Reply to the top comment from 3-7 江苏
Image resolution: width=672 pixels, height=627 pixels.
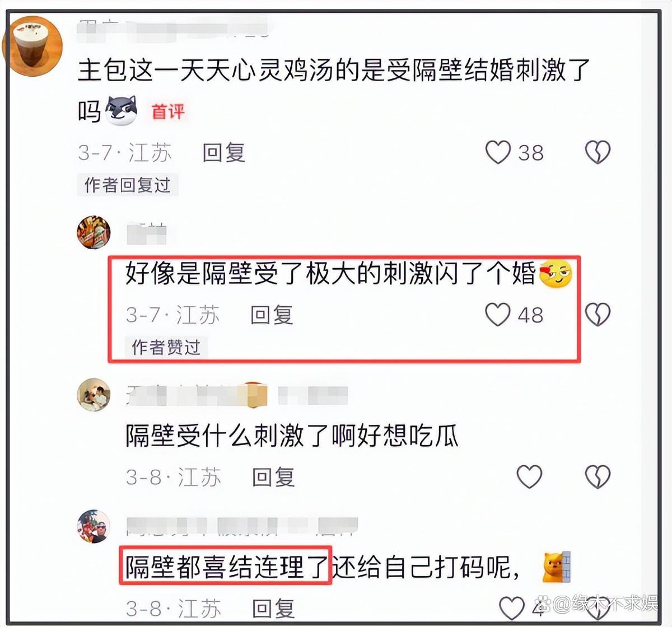pos(224,152)
